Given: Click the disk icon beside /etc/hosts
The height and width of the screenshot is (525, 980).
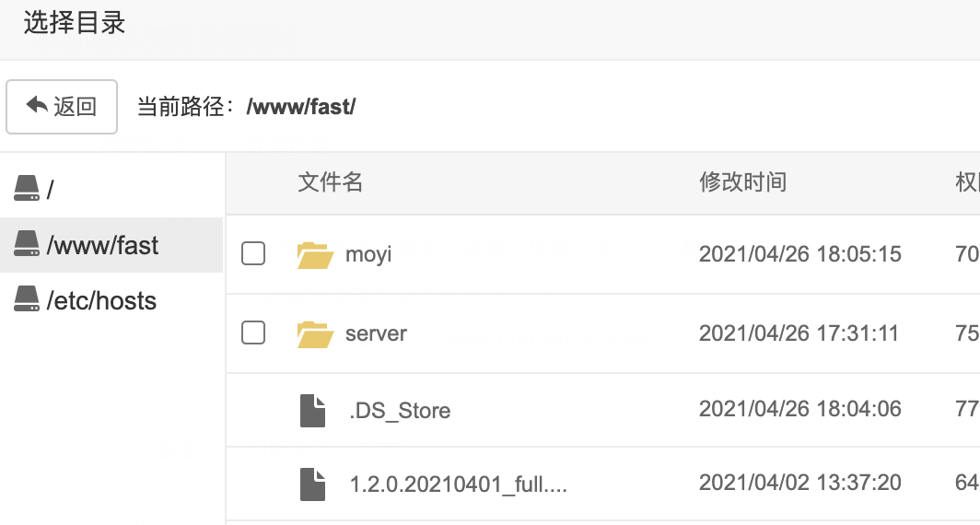Looking at the screenshot, I should tap(26, 298).
